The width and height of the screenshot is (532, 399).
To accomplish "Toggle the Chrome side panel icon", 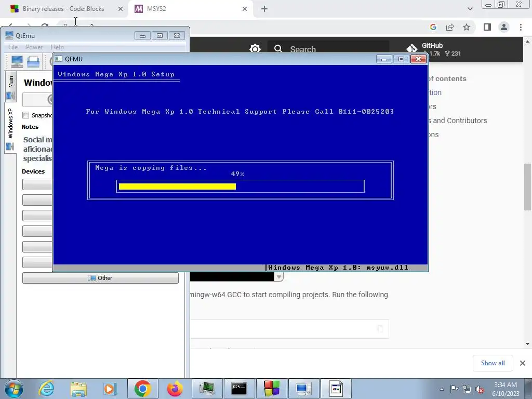I will click(487, 27).
